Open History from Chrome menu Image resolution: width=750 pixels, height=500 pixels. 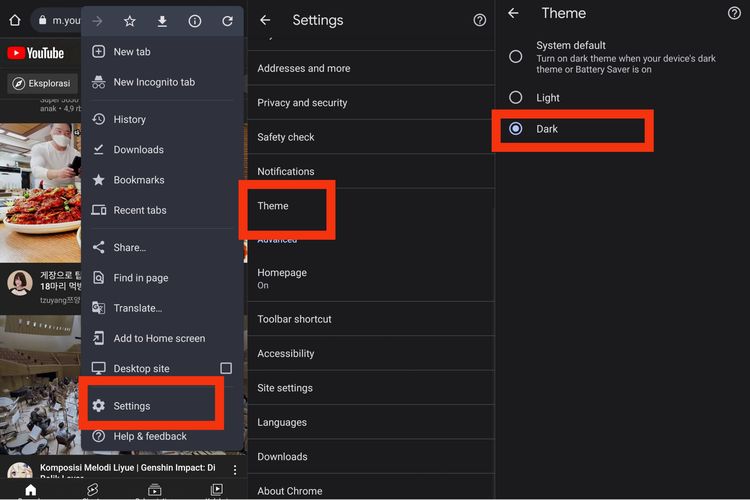coord(162,119)
